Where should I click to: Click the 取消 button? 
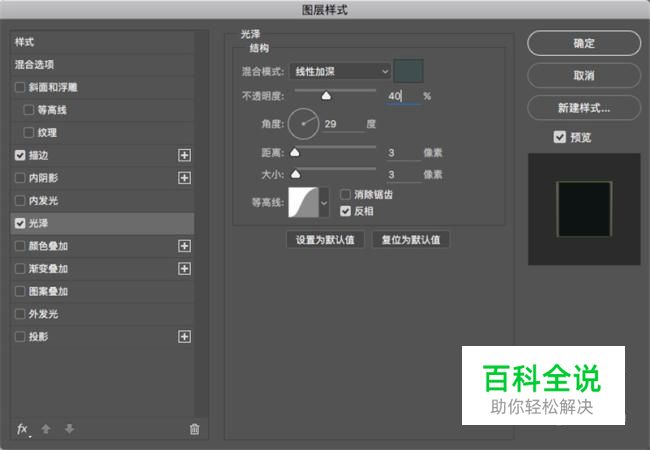[x=584, y=75]
